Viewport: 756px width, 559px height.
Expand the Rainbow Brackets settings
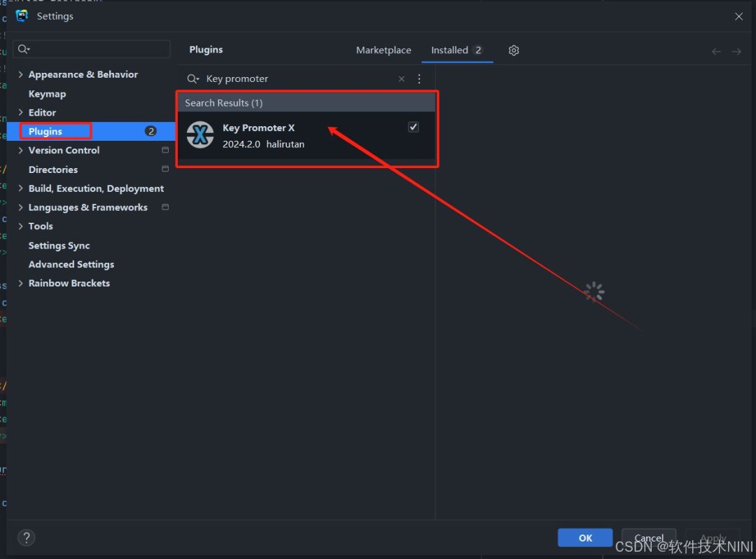(20, 284)
